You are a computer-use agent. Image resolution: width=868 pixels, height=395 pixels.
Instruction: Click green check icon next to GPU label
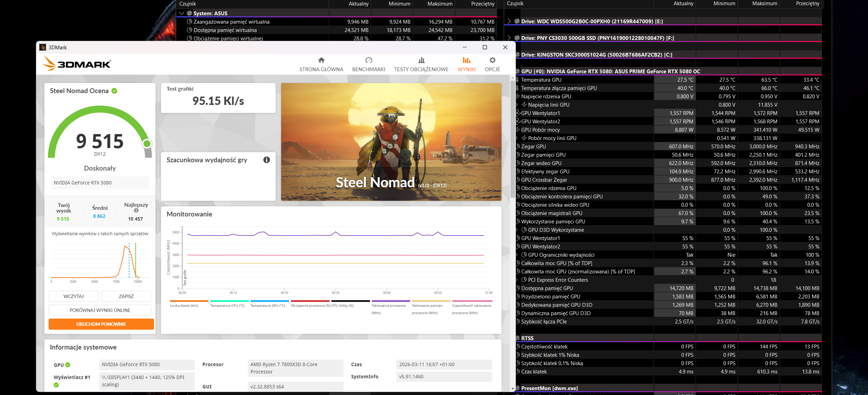(x=68, y=365)
